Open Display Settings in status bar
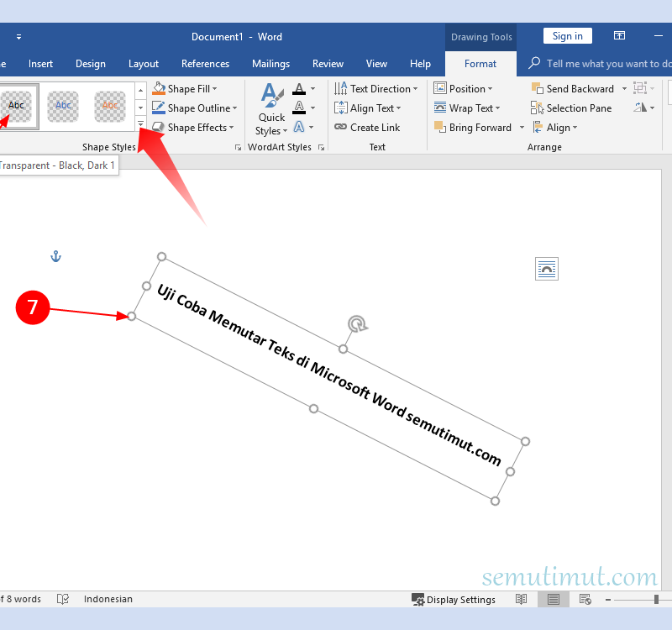This screenshot has height=630, width=672. point(454,600)
